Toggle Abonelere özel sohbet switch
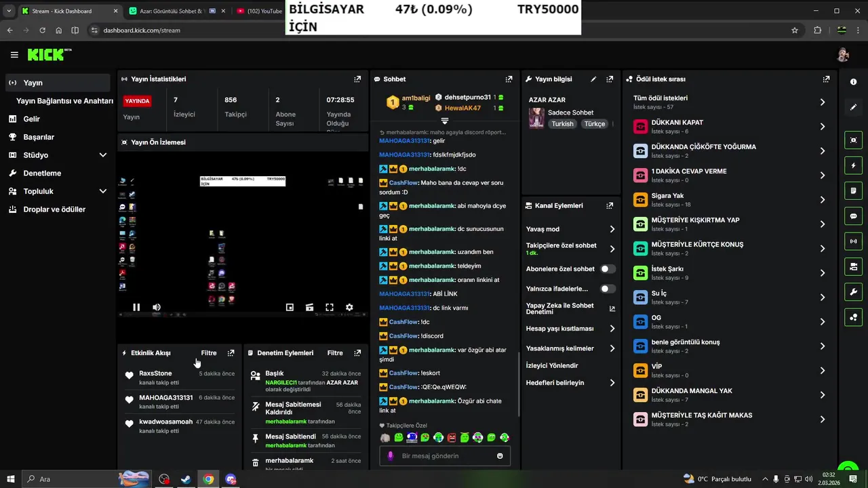Image resolution: width=868 pixels, height=488 pixels. (x=608, y=269)
